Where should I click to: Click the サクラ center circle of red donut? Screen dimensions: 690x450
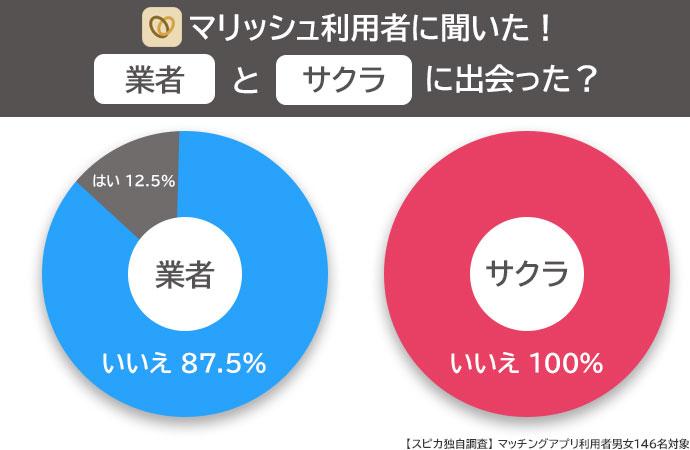527,274
